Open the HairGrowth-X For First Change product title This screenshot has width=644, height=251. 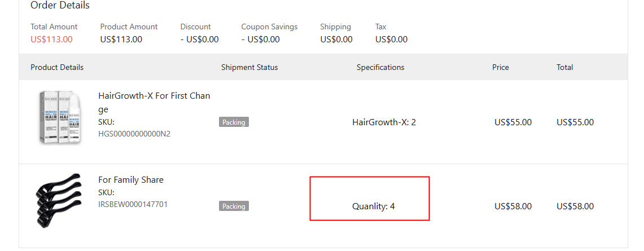[x=154, y=102]
